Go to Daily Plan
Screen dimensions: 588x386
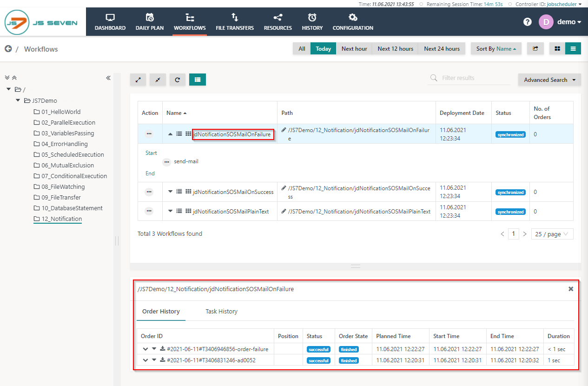(150, 22)
